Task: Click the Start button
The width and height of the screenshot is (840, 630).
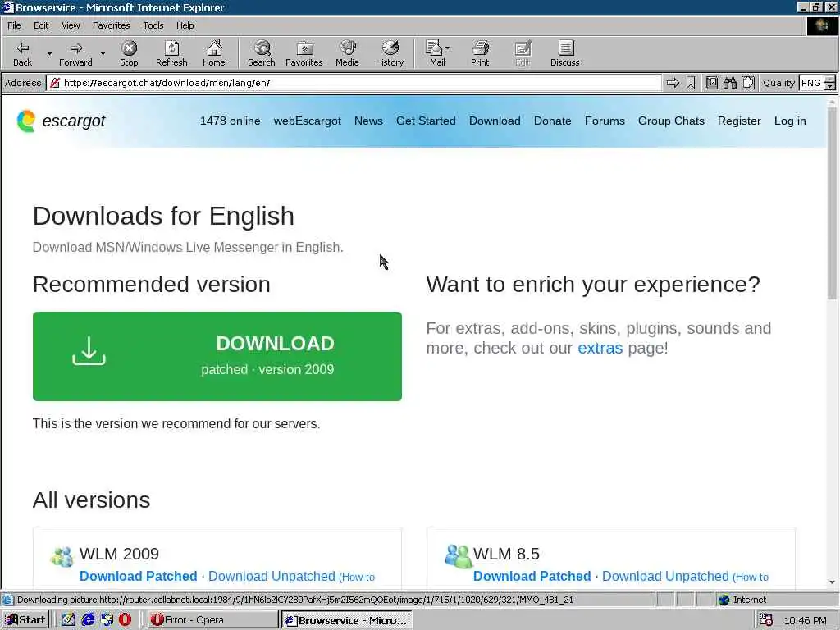Action: [25, 620]
